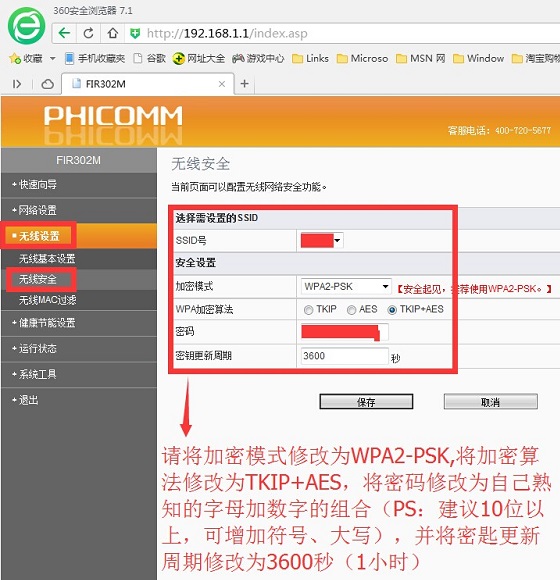Open the Window bookmark folder

point(479,58)
